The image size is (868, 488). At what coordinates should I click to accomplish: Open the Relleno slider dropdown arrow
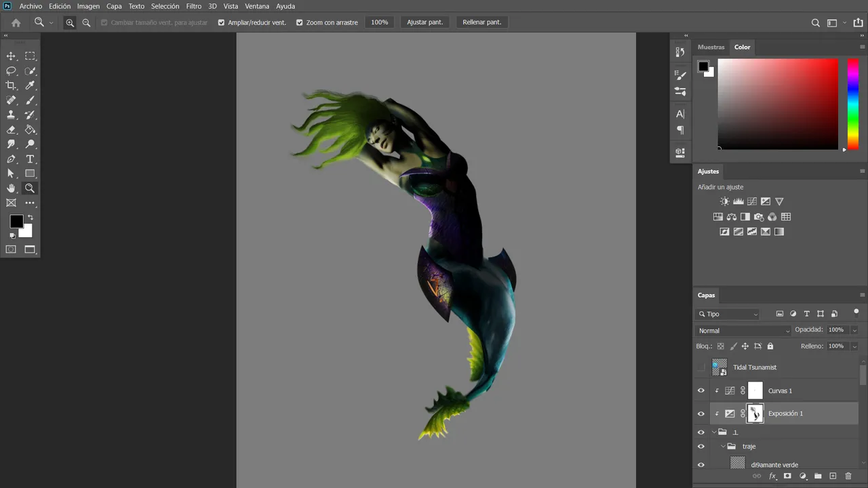[x=854, y=346]
